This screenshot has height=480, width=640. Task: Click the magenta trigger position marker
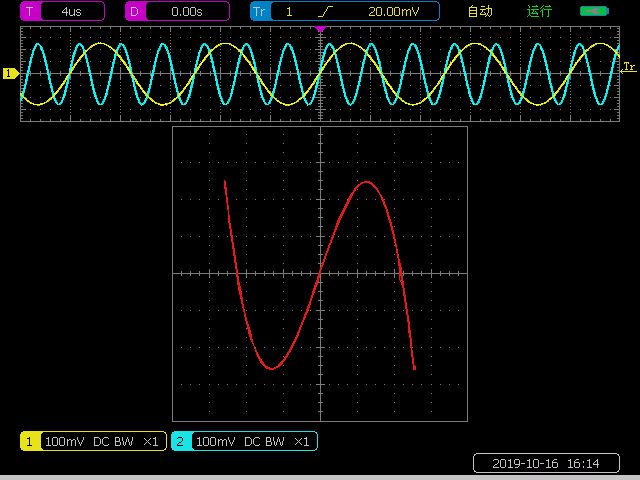[x=320, y=30]
